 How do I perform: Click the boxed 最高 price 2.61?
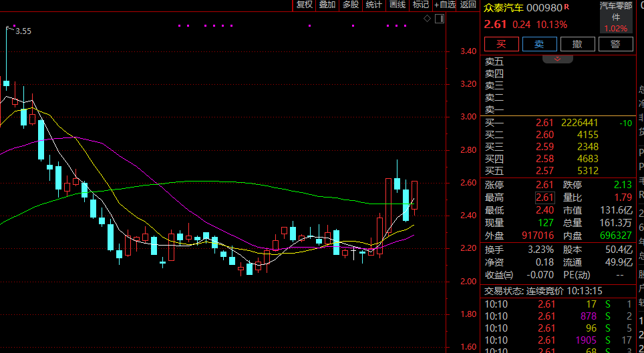544,198
